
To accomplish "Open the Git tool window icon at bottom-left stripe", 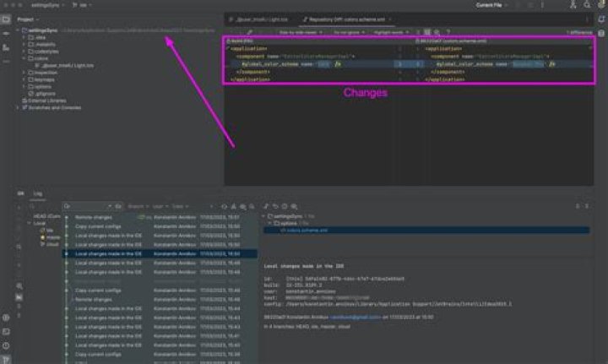I will click(6, 359).
